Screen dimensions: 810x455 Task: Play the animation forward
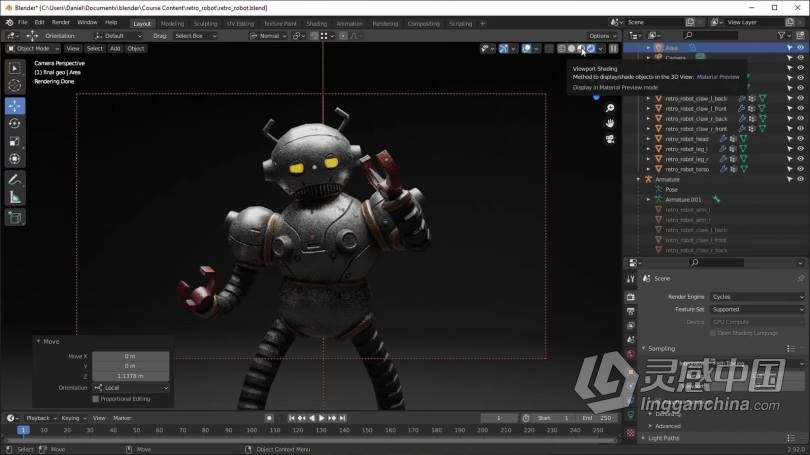click(x=321, y=418)
